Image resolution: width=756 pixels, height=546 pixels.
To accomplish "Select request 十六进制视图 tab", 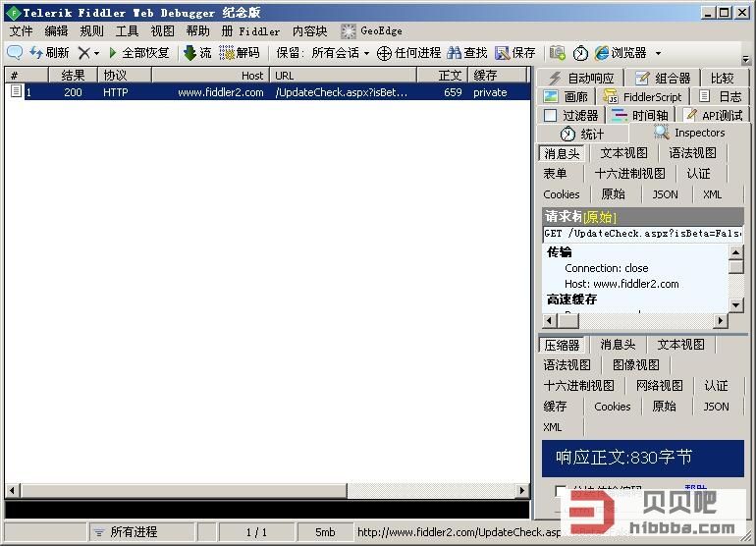I will pos(629,174).
